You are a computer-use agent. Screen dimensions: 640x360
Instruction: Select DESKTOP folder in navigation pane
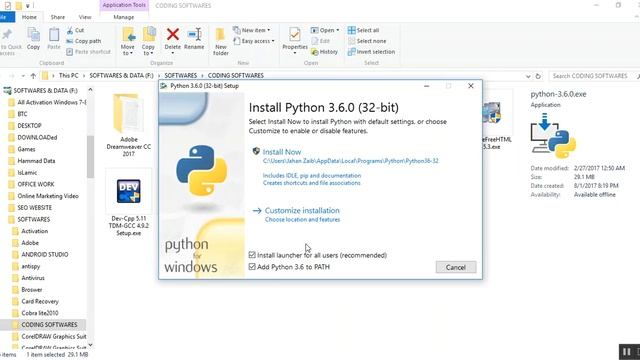[29, 126]
